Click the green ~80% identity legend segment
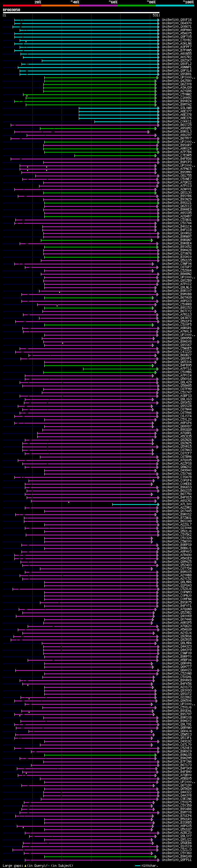Screen dimensions: 197x868 pyautogui.click(x=136, y=6)
